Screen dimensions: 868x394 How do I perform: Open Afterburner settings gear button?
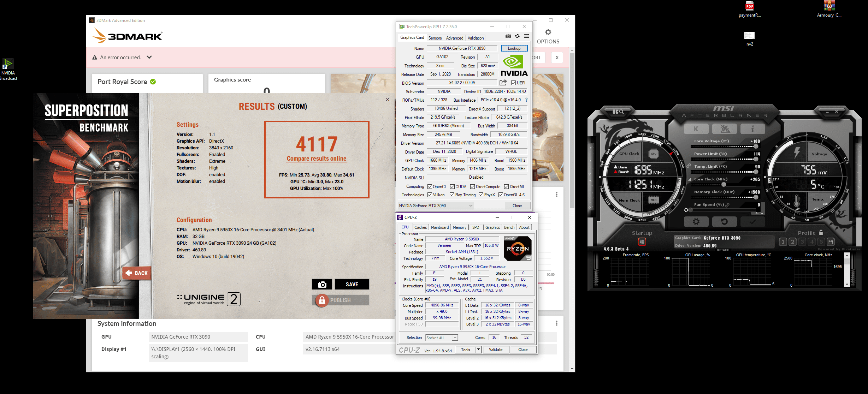point(696,222)
